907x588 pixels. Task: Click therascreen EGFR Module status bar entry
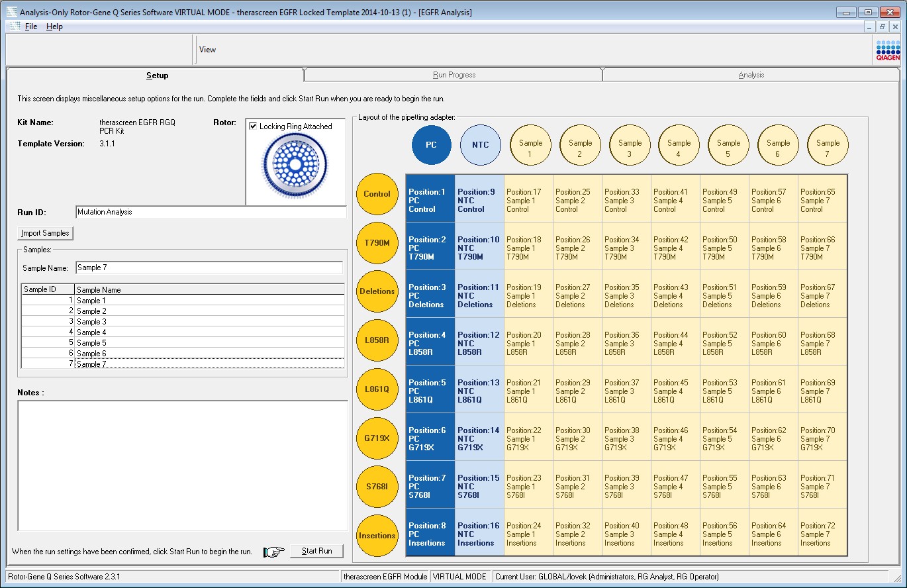tap(385, 577)
